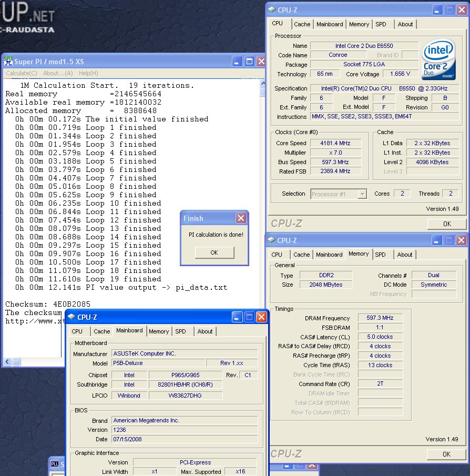The width and height of the screenshot is (470, 476).
Task: Click the Super PI title bar icon
Action: click(x=8, y=62)
